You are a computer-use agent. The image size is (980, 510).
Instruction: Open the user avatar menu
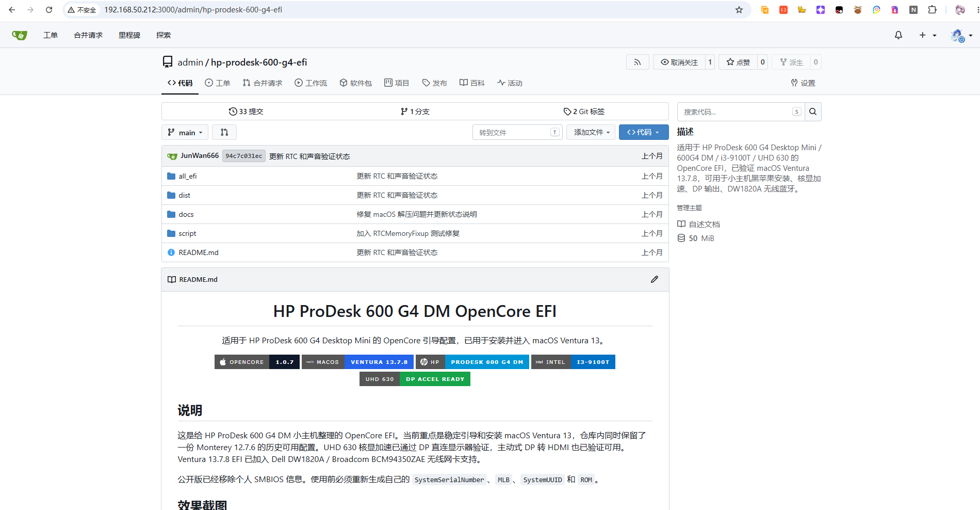click(x=961, y=35)
